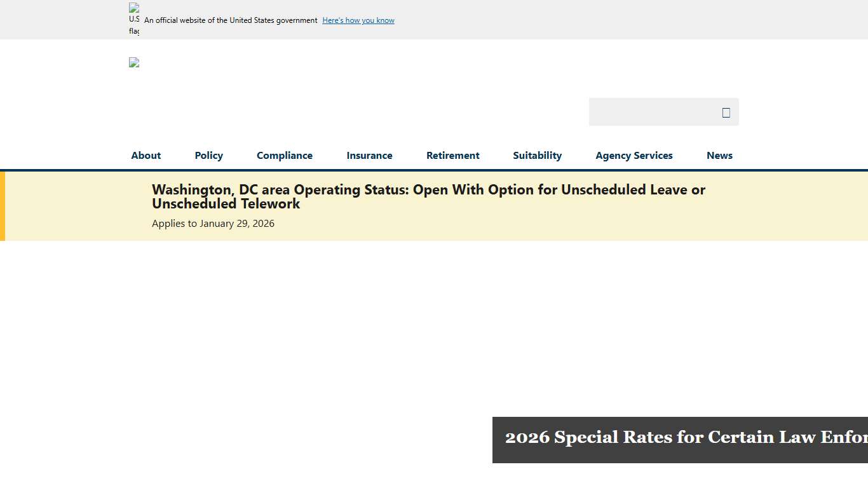Open the About navigation menu

(146, 155)
